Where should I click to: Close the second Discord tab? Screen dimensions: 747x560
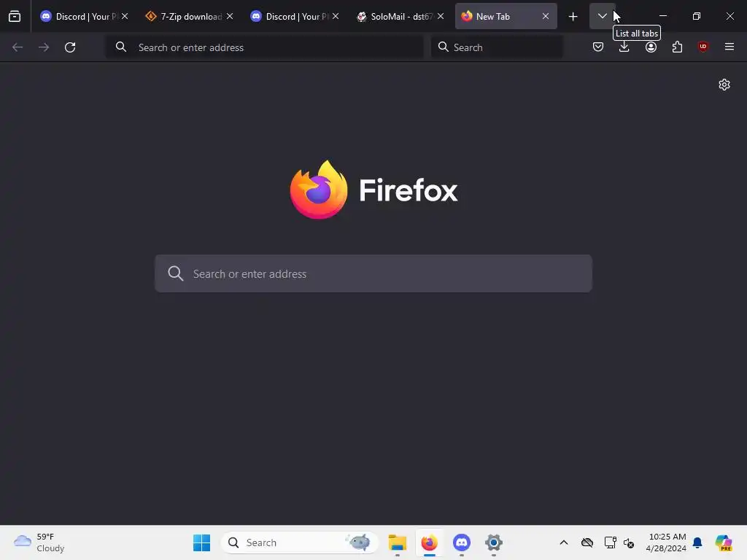coord(336,16)
